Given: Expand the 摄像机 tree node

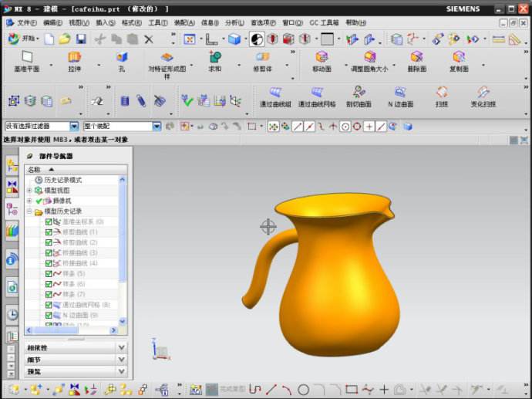Looking at the screenshot, I should point(29,201).
